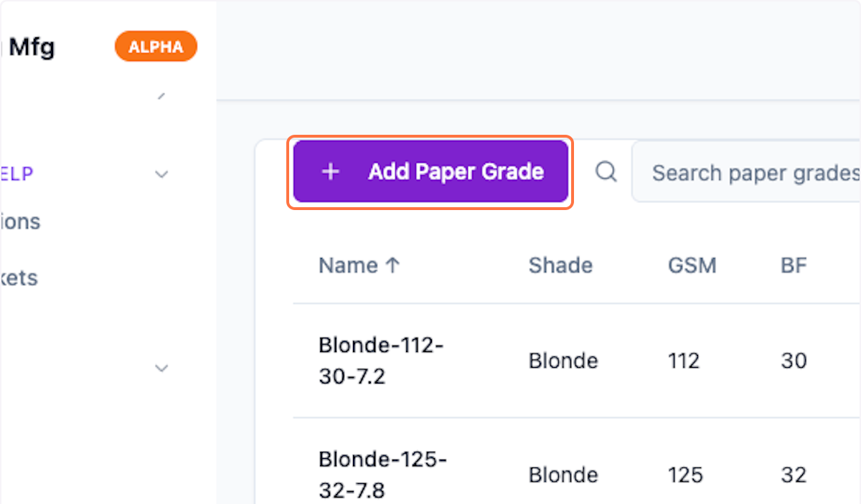Expand the sidebar chevron below the 'kets' item
Image resolution: width=861 pixels, height=504 pixels.
tap(162, 368)
